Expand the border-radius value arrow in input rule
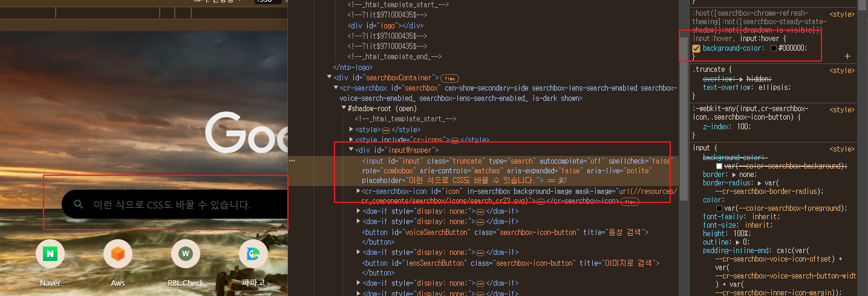 coord(760,182)
